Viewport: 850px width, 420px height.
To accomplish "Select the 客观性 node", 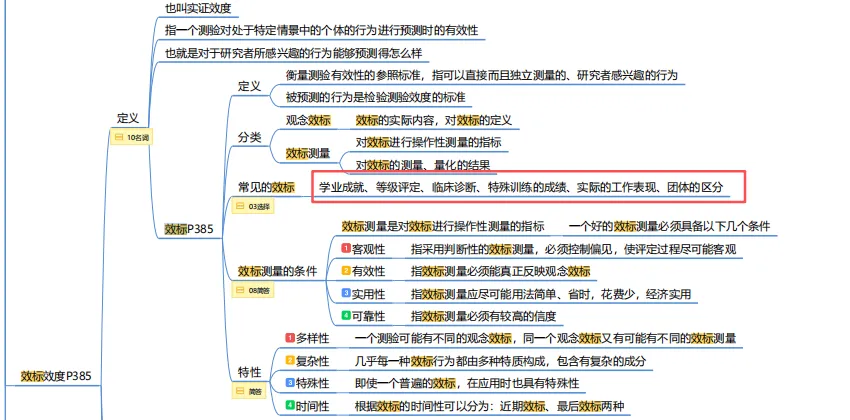I will (x=369, y=249).
